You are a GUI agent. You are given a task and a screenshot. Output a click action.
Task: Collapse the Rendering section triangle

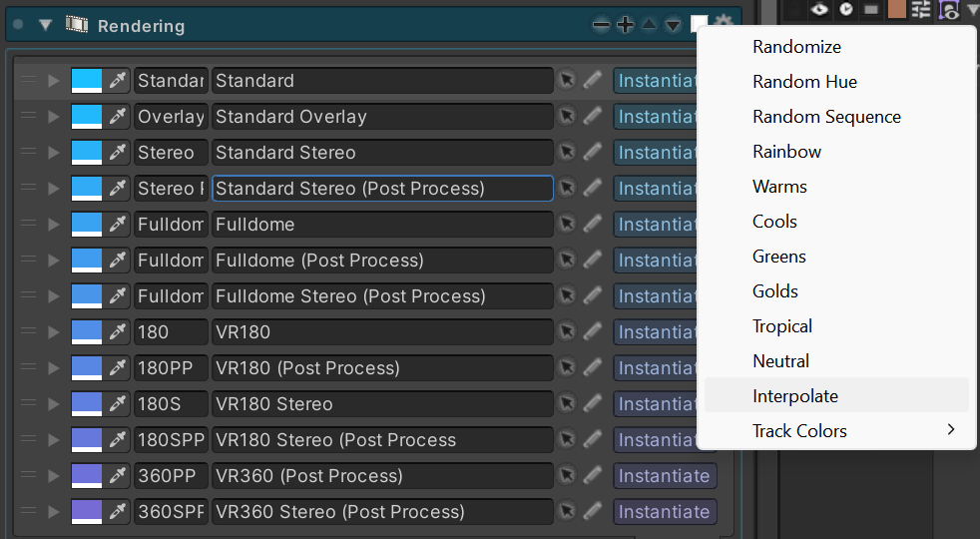[x=45, y=26]
